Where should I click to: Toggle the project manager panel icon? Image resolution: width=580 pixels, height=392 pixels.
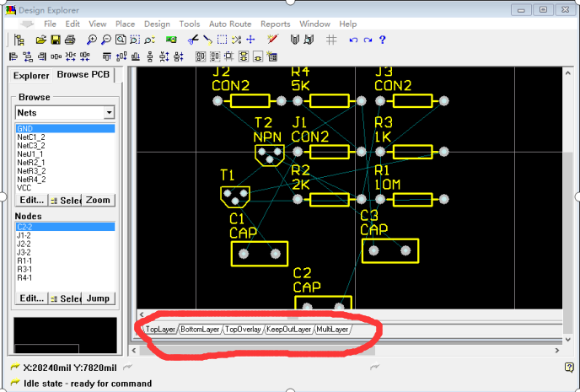19,40
